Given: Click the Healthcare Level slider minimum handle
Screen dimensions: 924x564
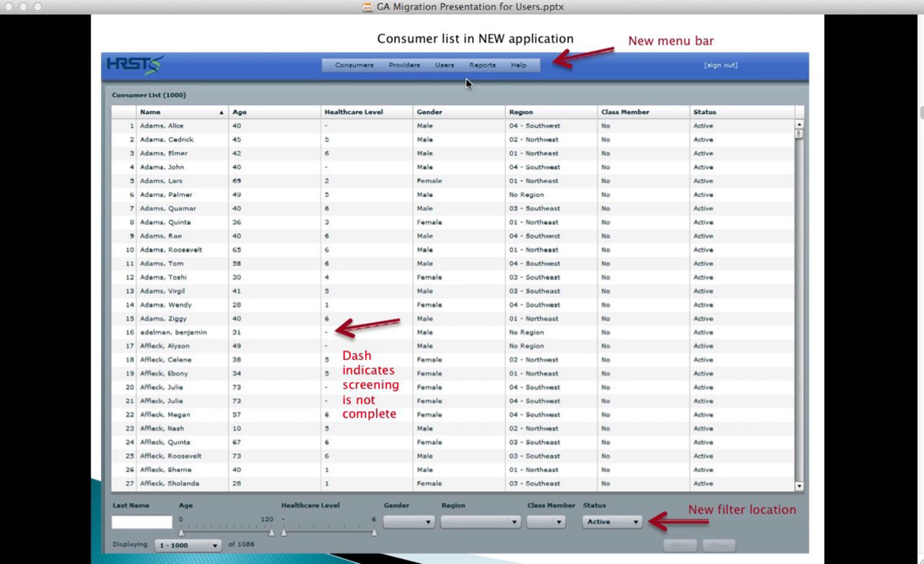Looking at the screenshot, I should (x=284, y=532).
